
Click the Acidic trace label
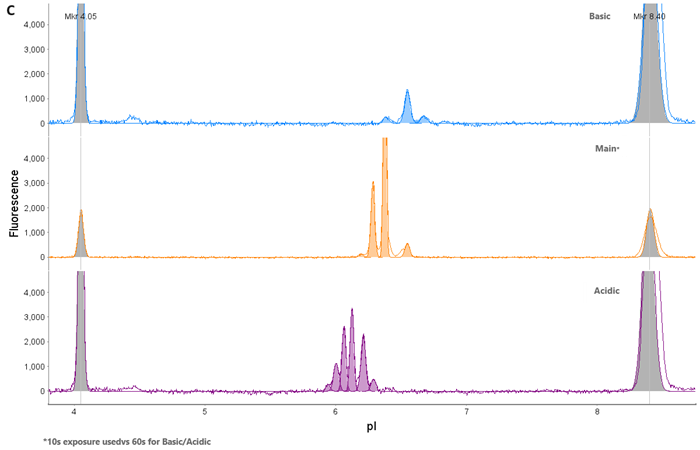click(x=607, y=291)
